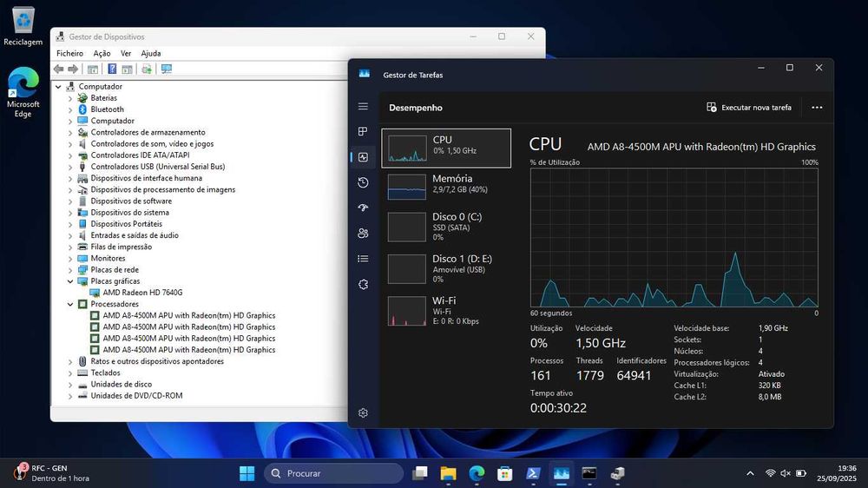The height and width of the screenshot is (488, 868).
Task: Select Memória performance entry
Action: (x=446, y=187)
